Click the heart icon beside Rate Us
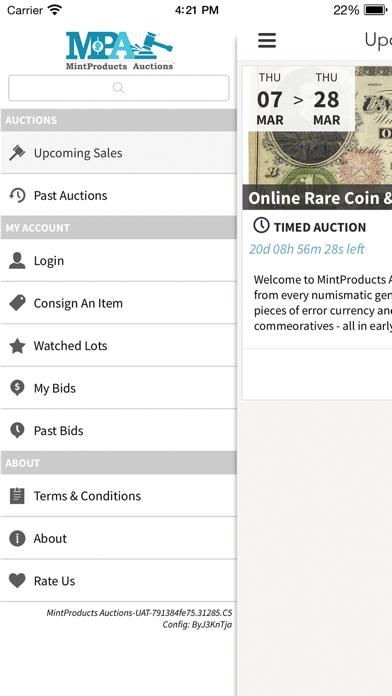 tap(17, 581)
